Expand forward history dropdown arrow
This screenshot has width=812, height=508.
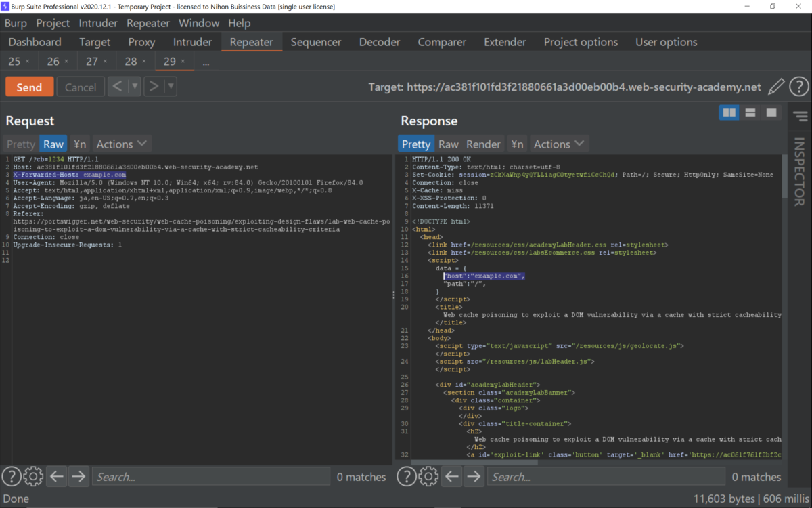tap(171, 87)
